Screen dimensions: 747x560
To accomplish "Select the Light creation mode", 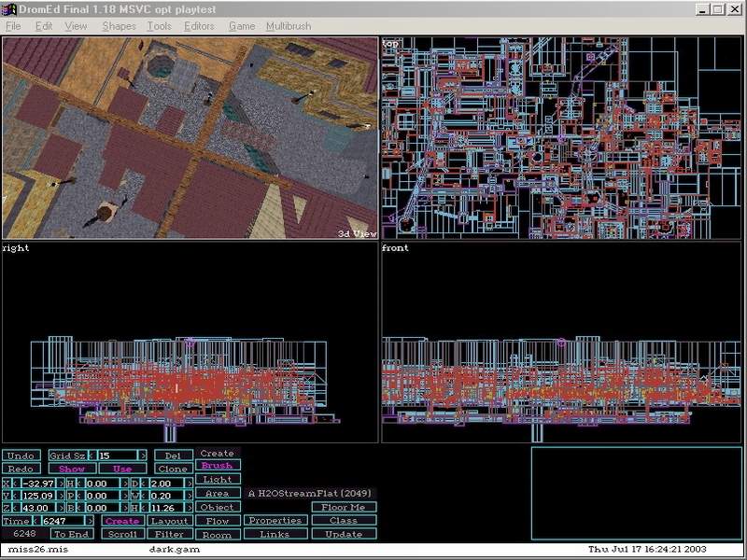I will point(218,480).
